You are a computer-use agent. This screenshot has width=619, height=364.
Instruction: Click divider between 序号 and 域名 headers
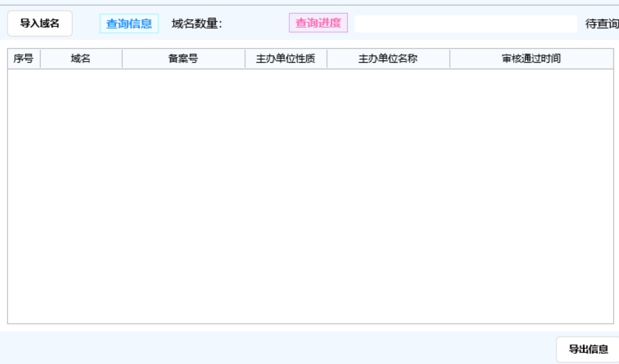(x=40, y=59)
